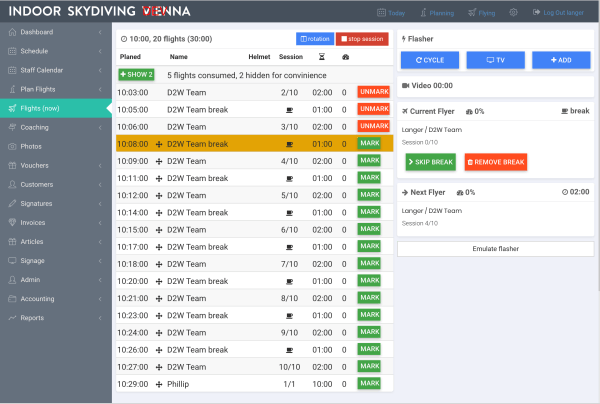
Task: Click the Staff Calendar icon in sidebar
Action: pyautogui.click(x=12, y=70)
